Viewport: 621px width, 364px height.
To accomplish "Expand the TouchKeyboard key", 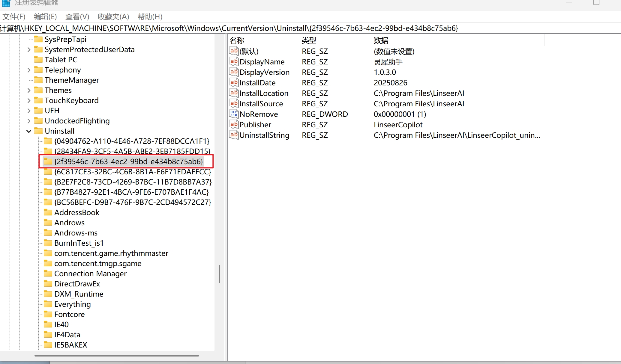I will tap(29, 101).
